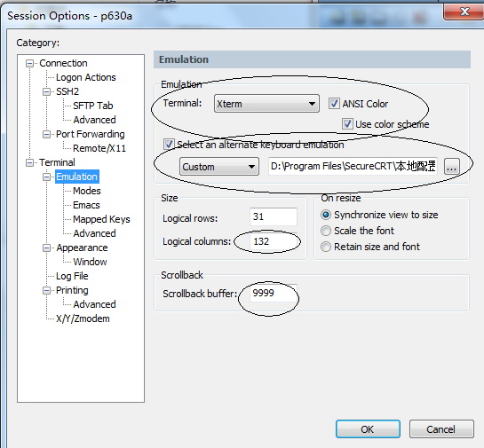Screen dimensions: 484x448
Task: Click the Scrollback buffer input field
Action: click(274, 293)
